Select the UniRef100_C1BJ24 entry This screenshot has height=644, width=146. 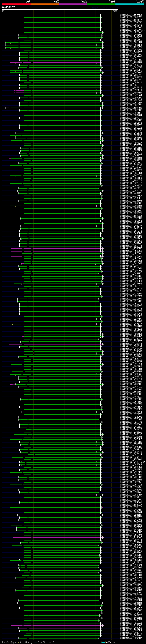point(131,565)
